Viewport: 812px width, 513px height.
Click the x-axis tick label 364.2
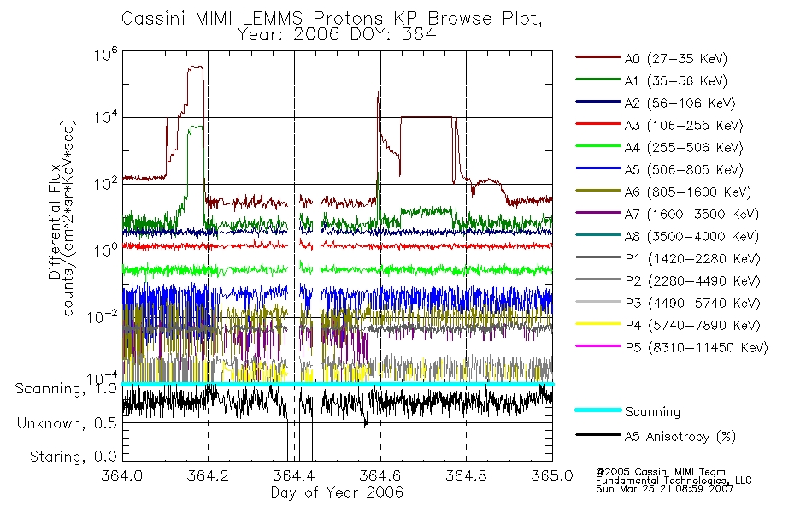pos(208,475)
